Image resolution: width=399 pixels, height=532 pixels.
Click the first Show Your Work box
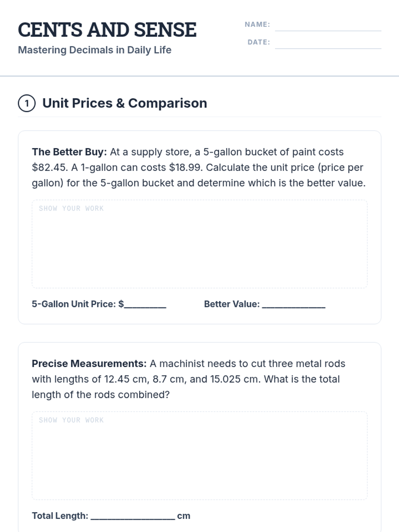199,244
